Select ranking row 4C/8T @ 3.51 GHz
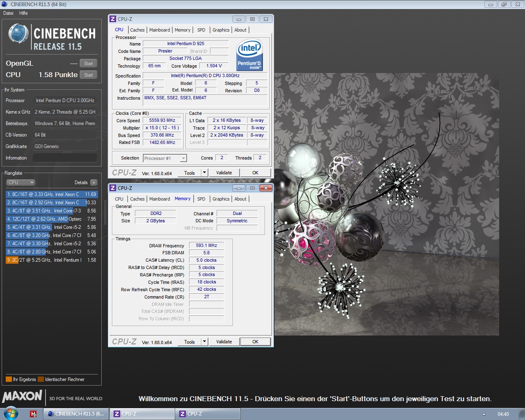The image size is (525, 420). (x=52, y=211)
